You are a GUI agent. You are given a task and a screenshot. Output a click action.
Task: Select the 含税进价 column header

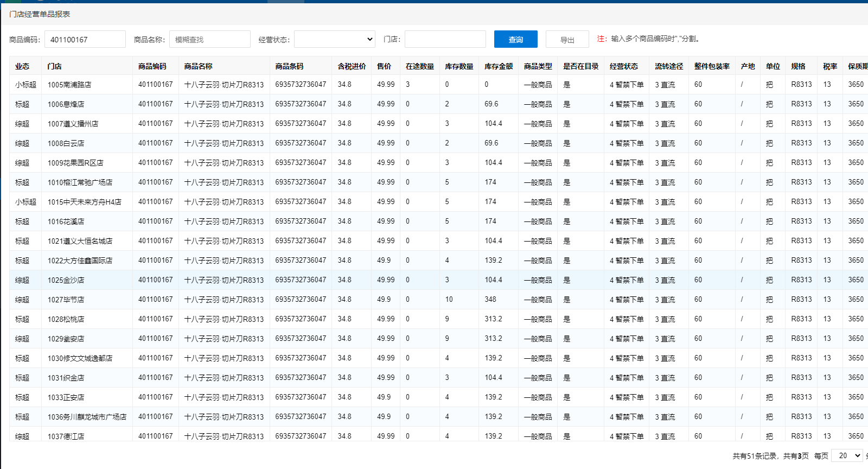(x=352, y=66)
